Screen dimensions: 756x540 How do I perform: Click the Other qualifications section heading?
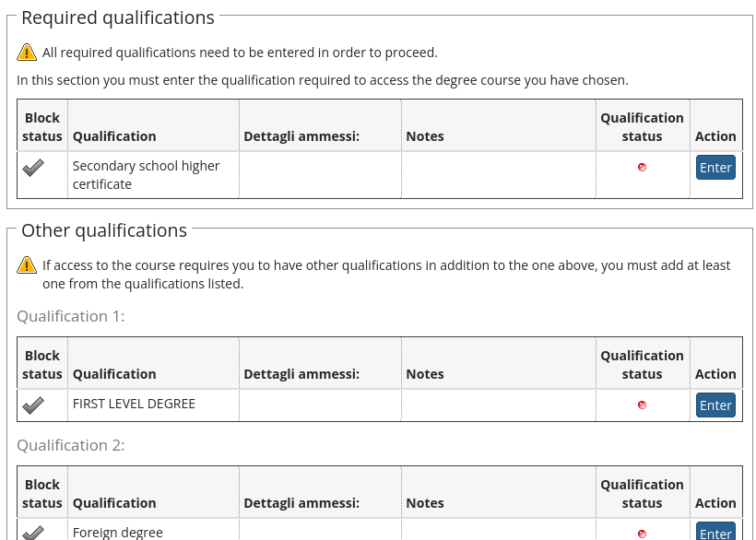point(104,230)
